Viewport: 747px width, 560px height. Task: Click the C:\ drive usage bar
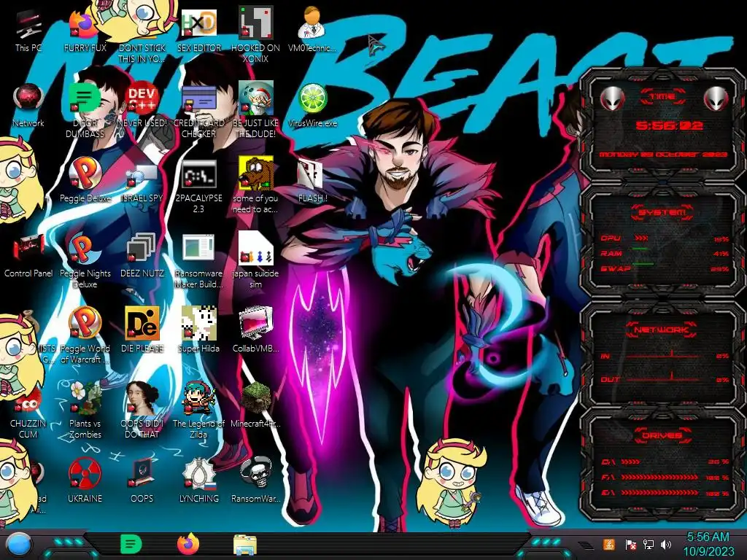[x=631, y=462]
